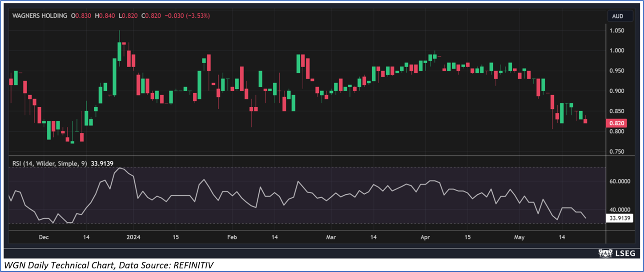Viewport: 644px width, 272px height.
Task: Click the RSI legend value 33.9139
Action: pos(102,163)
